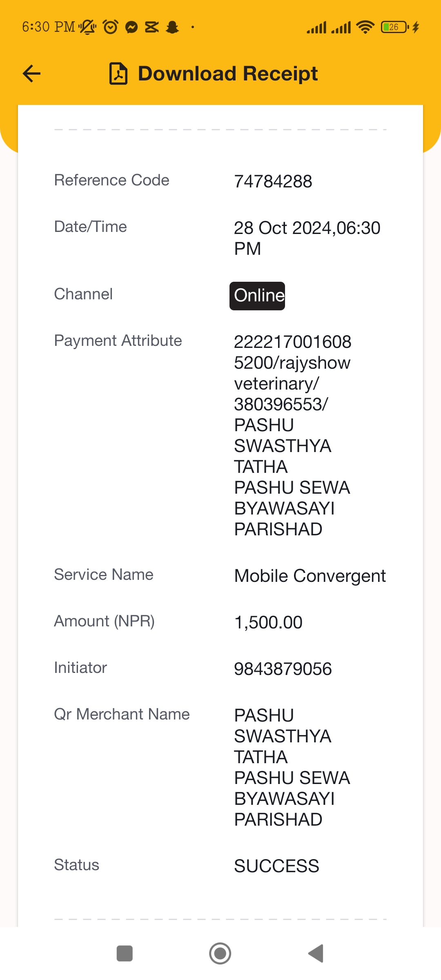
Task: Tap the Online channel badge
Action: 257,296
